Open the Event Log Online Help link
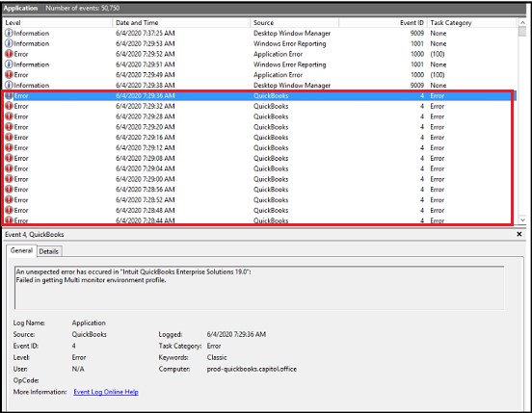Viewport: 532px width, 413px height. [106, 392]
